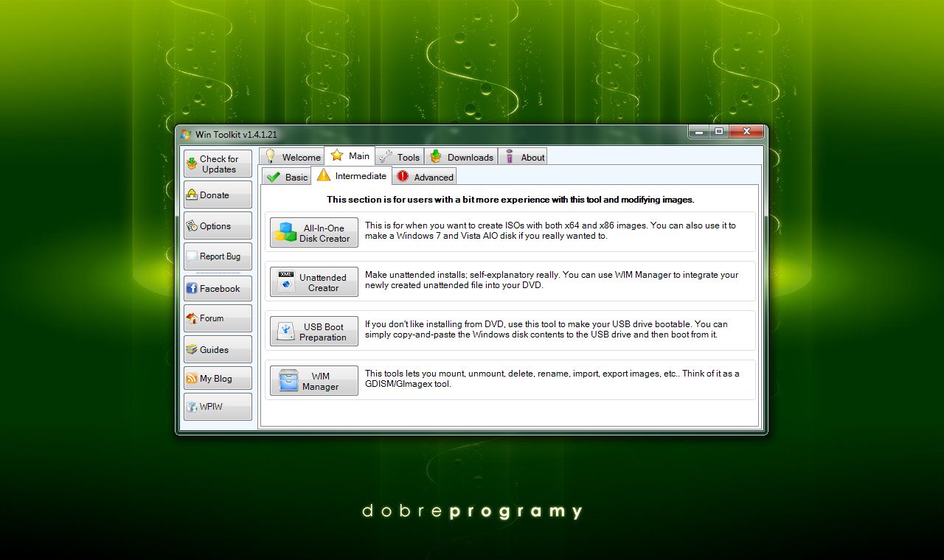Open the Guides sidebar button
The width and height of the screenshot is (944, 560).
coord(218,350)
